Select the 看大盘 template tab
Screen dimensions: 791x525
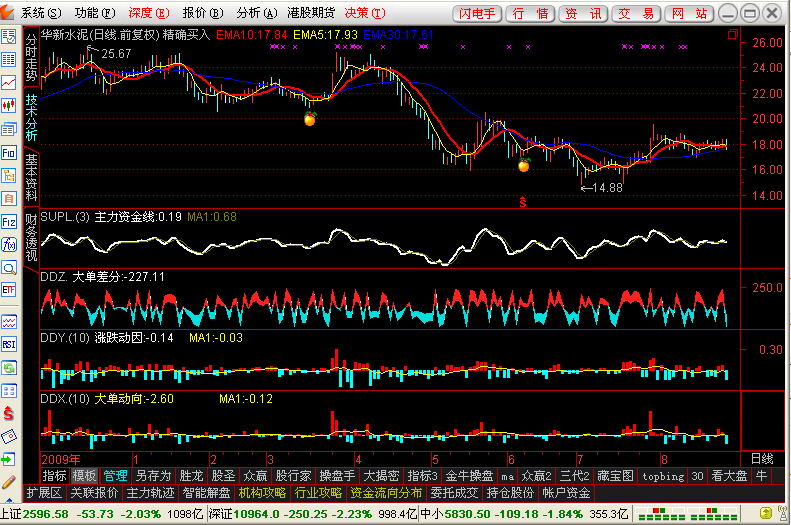pyautogui.click(x=729, y=476)
